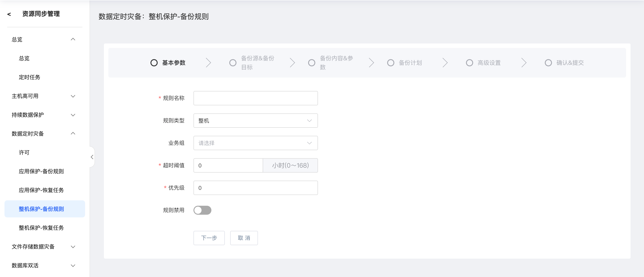
Task: Open the 规则类型 dropdown showing 整机
Action: point(255,121)
